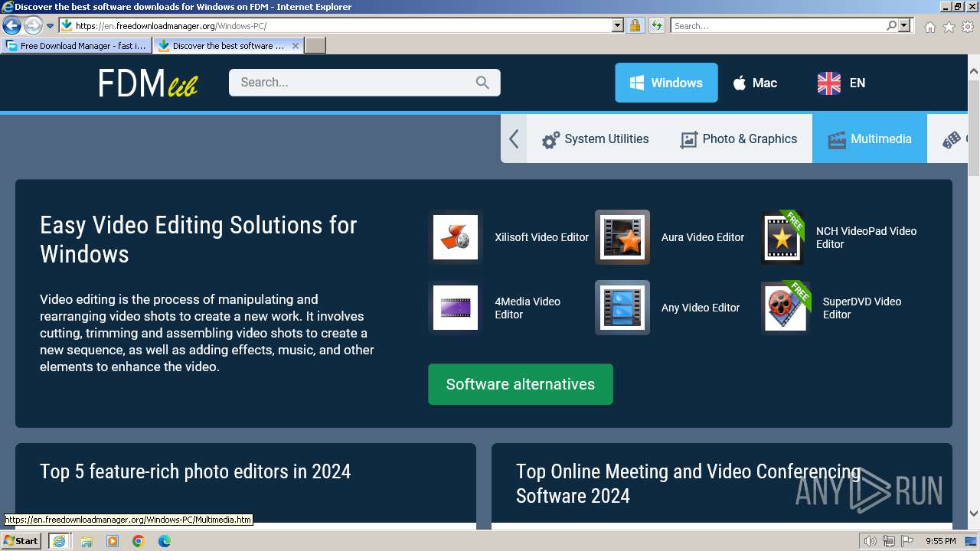Click the Easy Video Editing Solutions heading
Screen dimensions: 980x551
198,240
